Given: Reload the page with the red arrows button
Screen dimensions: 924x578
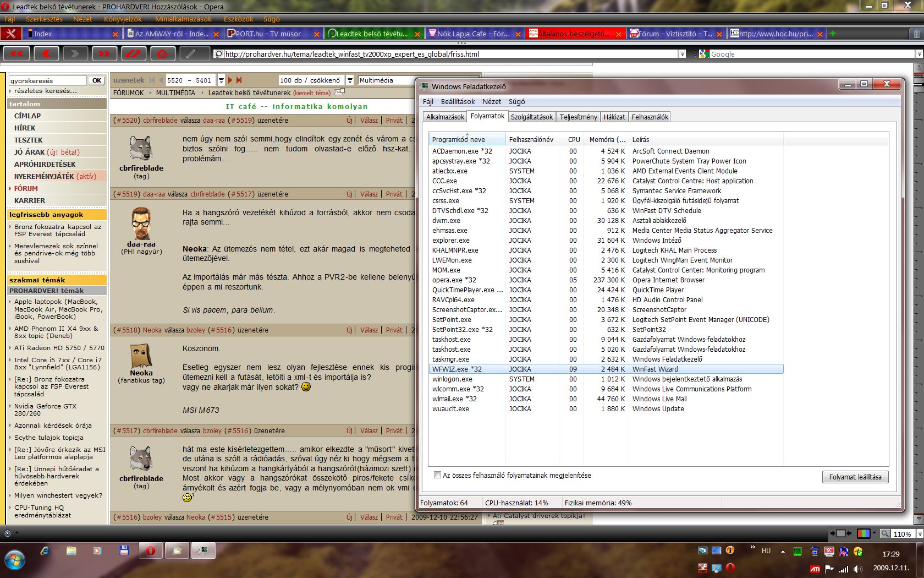Looking at the screenshot, I should 134,53.
